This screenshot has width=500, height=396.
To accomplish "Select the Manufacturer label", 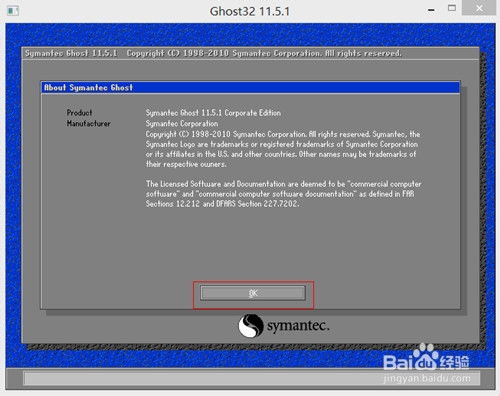I will coord(89,123).
